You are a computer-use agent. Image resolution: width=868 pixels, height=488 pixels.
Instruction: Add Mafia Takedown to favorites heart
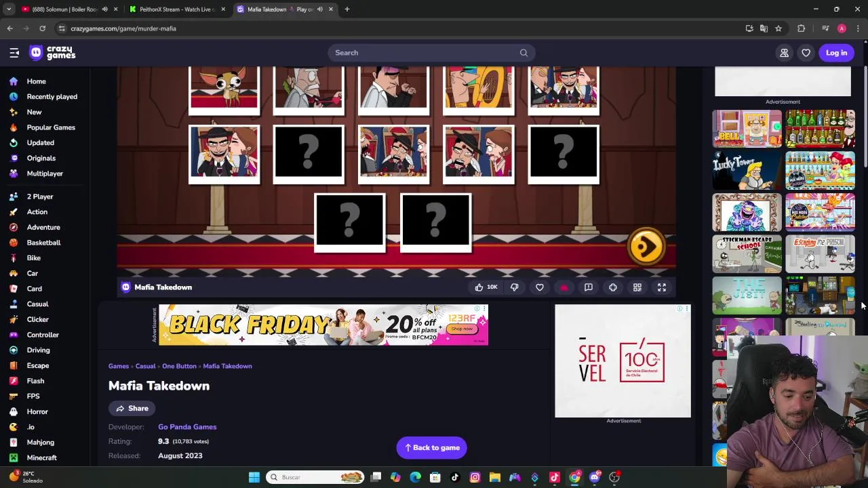point(540,287)
